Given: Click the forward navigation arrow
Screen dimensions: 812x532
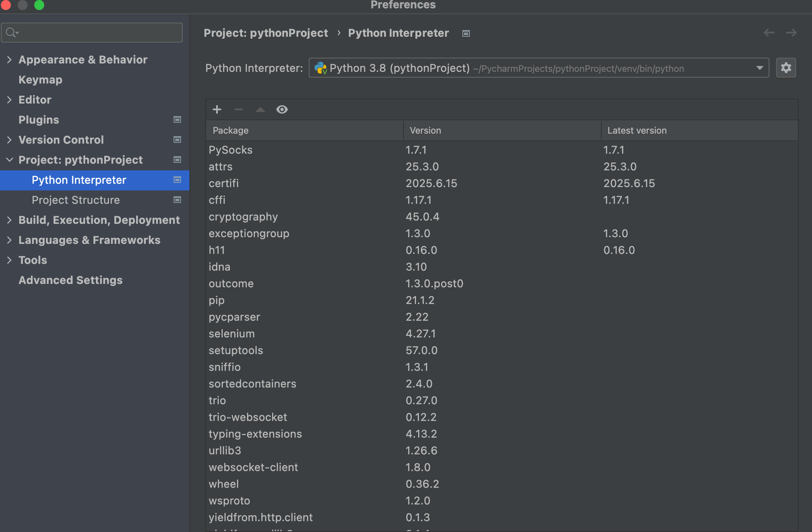Looking at the screenshot, I should pyautogui.click(x=791, y=33).
